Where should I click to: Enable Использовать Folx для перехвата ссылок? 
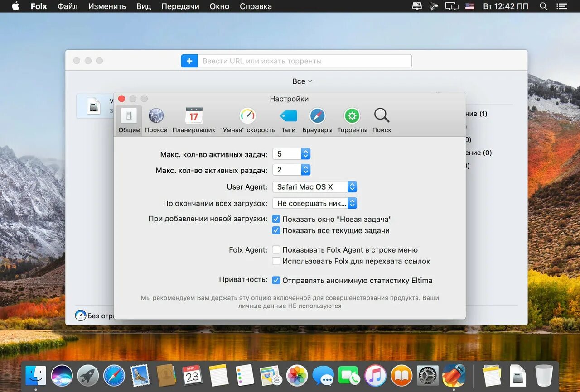tap(275, 261)
